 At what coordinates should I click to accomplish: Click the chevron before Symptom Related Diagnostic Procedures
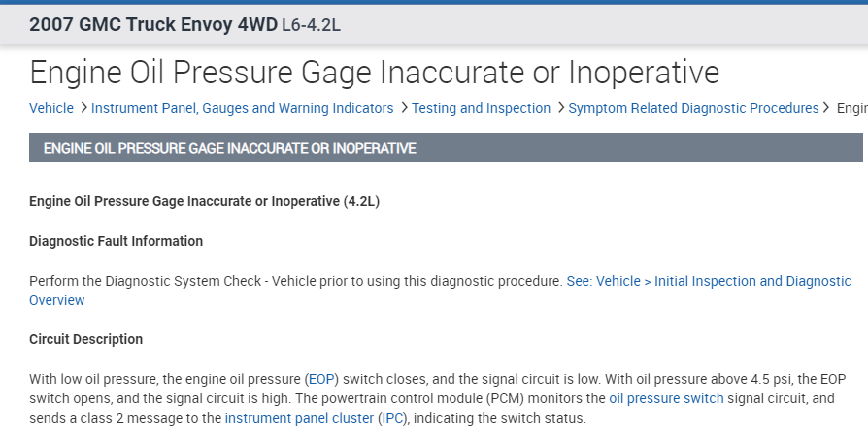click(560, 108)
